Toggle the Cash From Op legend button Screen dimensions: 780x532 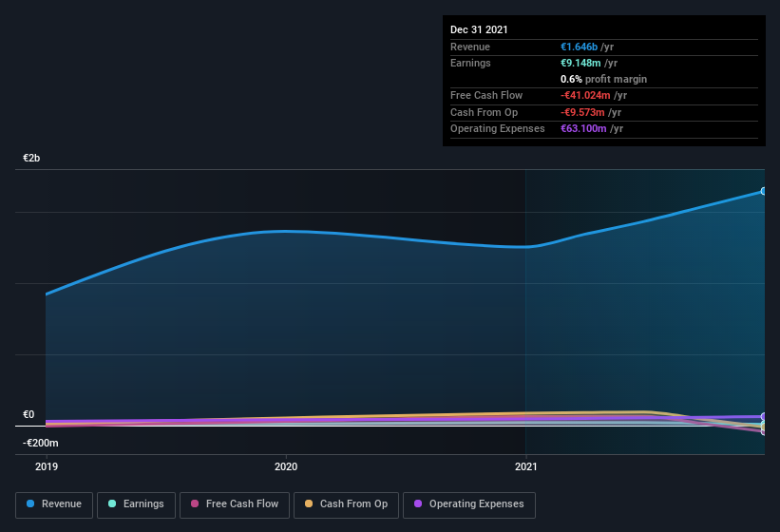pos(346,504)
